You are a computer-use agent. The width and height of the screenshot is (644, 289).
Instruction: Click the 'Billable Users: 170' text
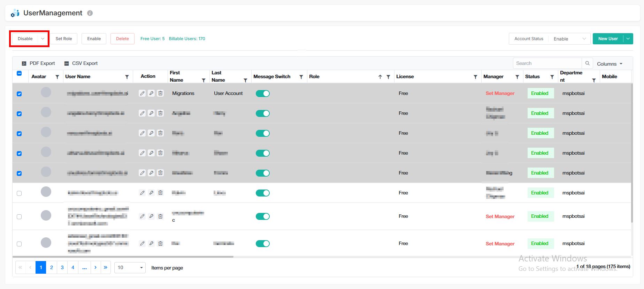(187, 39)
